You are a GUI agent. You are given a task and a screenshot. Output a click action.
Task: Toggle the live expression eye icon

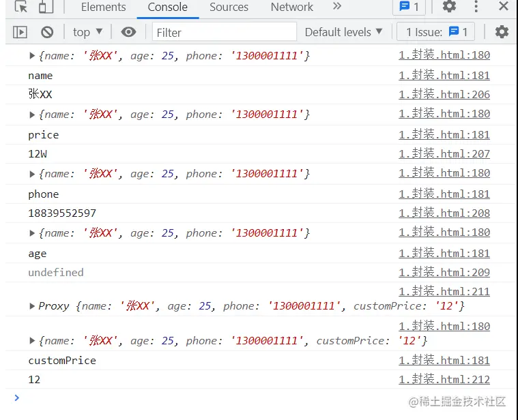pyautogui.click(x=128, y=32)
